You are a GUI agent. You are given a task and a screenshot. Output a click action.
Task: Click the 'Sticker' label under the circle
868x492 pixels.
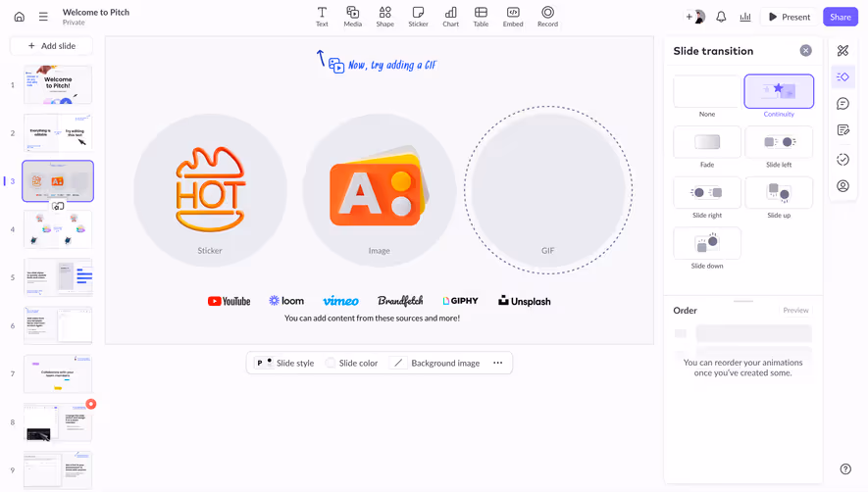tap(210, 251)
